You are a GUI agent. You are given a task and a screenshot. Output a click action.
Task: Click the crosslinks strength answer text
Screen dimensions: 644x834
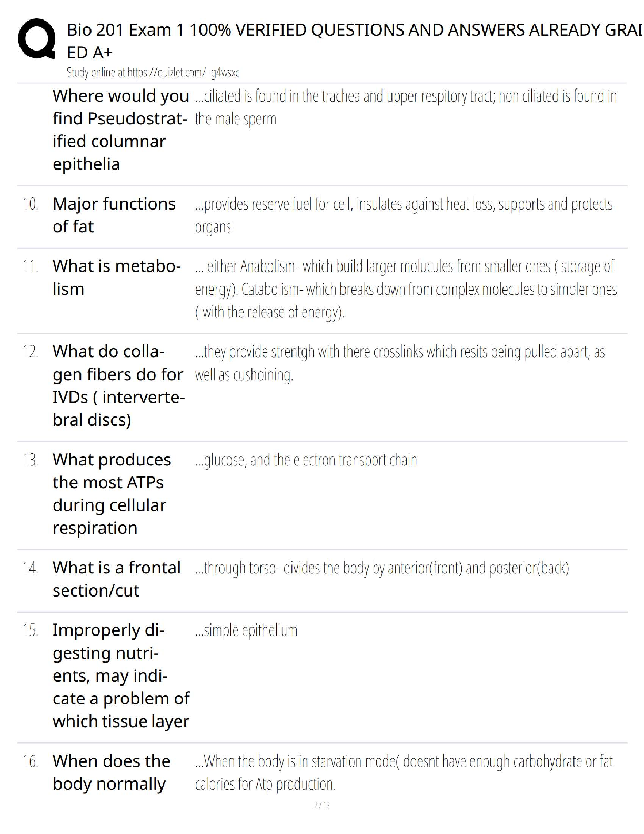click(399, 363)
